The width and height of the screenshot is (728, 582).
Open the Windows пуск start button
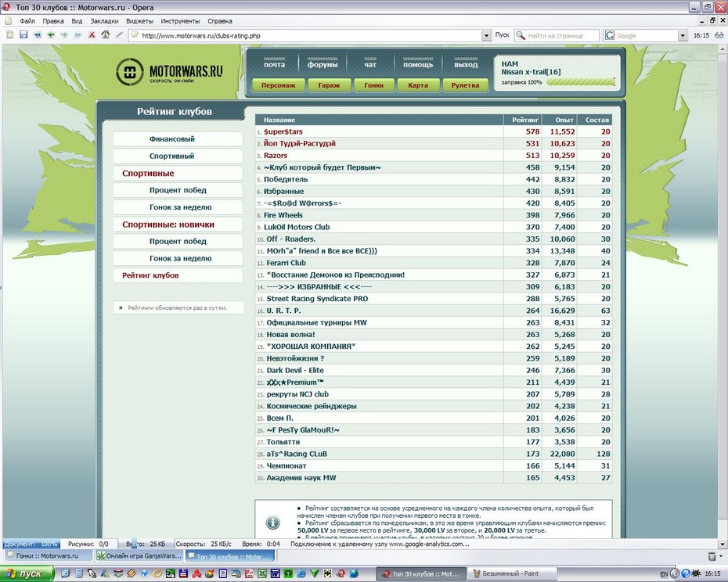(x=27, y=573)
